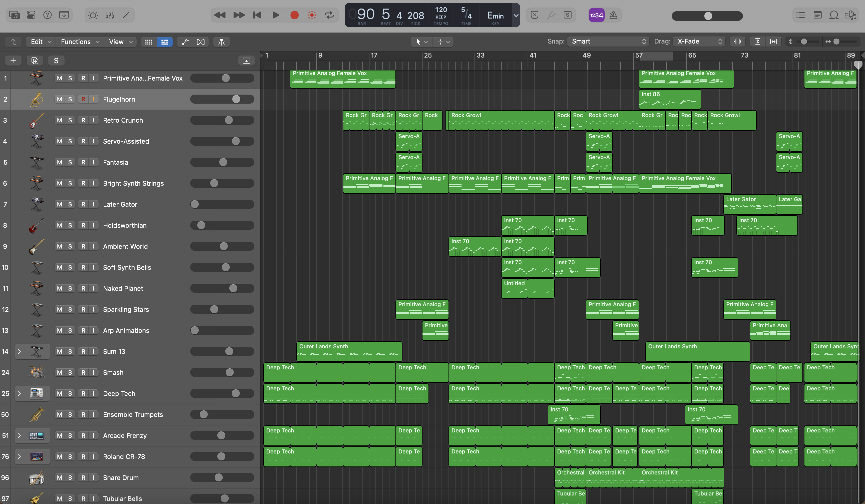Toggle the Cycle loop button
Viewport: 865px width, 504px height.
point(329,15)
